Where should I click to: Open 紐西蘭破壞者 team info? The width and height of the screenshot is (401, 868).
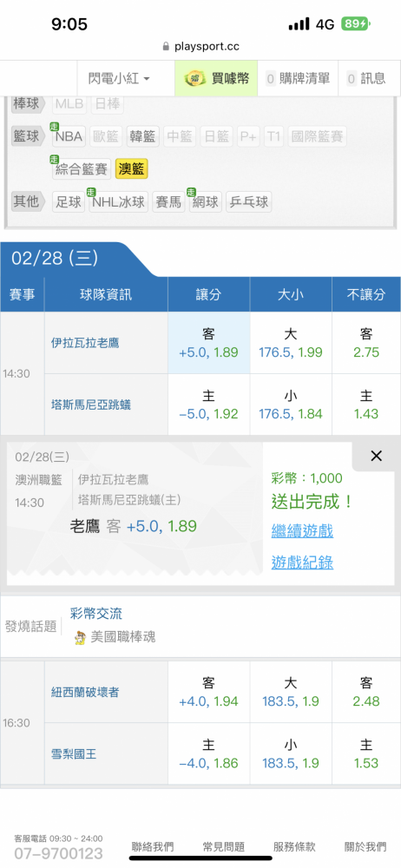[x=85, y=692]
